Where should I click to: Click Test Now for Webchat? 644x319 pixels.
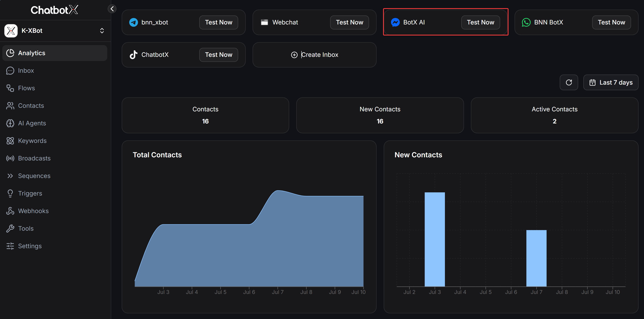[350, 22]
